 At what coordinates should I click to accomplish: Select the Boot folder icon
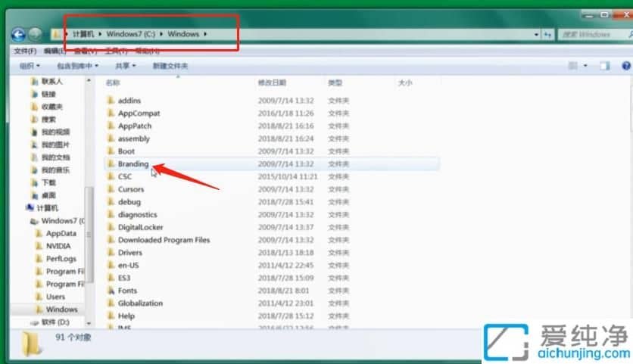pos(111,151)
